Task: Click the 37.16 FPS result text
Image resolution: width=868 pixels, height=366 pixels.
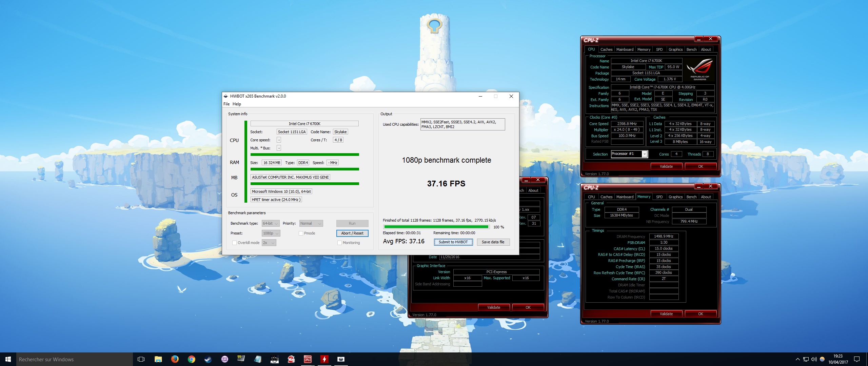Action: [x=446, y=184]
